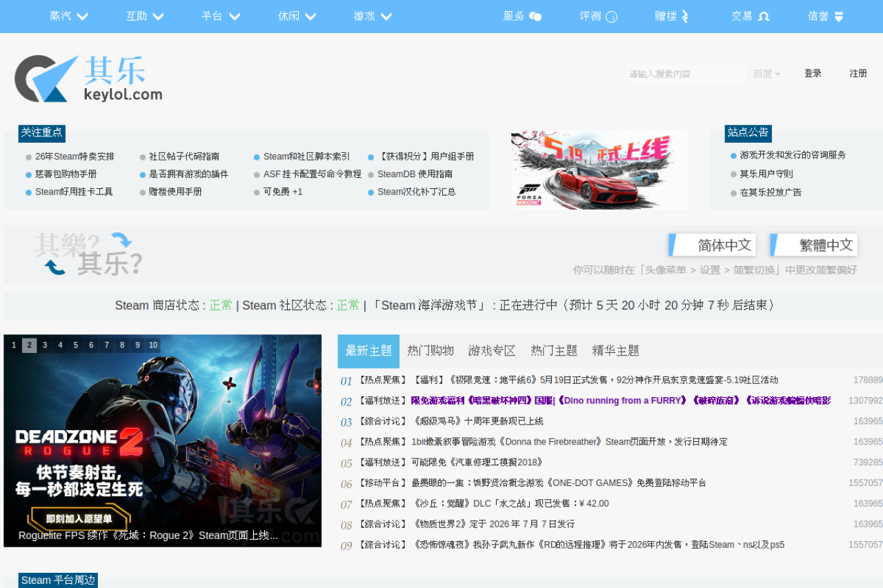Click the 赠楼 icon in top bar

pyautogui.click(x=685, y=17)
